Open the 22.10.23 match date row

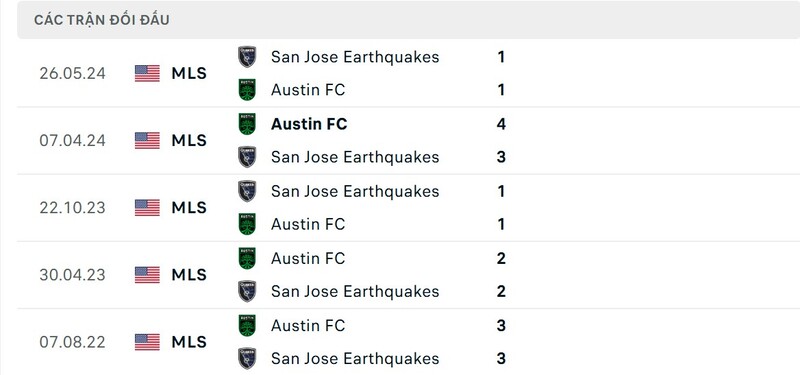pos(408,208)
